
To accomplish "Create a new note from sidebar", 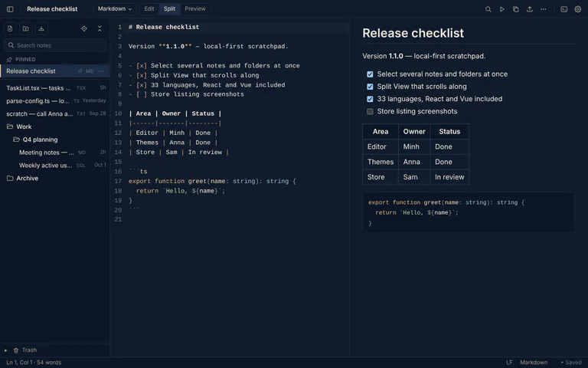I will click(x=10, y=28).
